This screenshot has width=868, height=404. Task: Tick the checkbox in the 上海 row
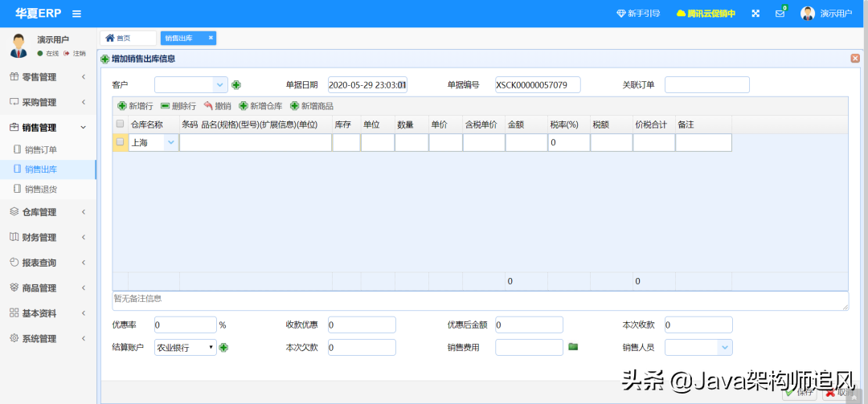pyautogui.click(x=120, y=141)
